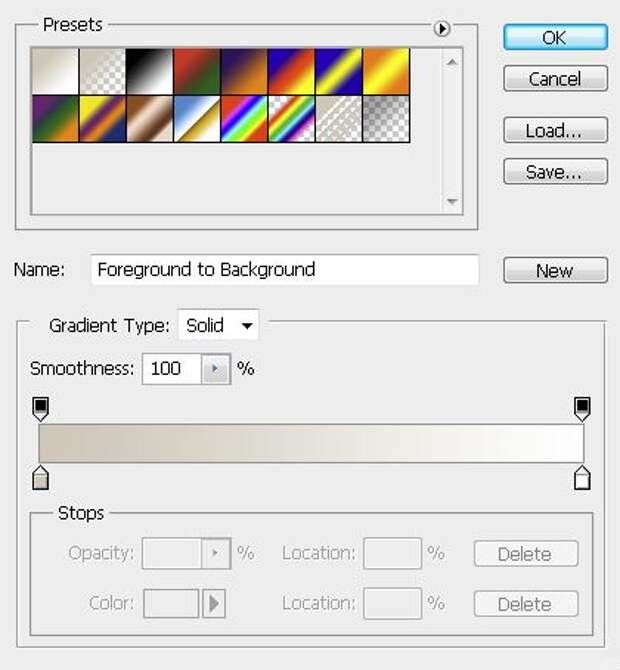
Task: Select the Blue, Yellow, Blue preset
Action: tap(339, 71)
